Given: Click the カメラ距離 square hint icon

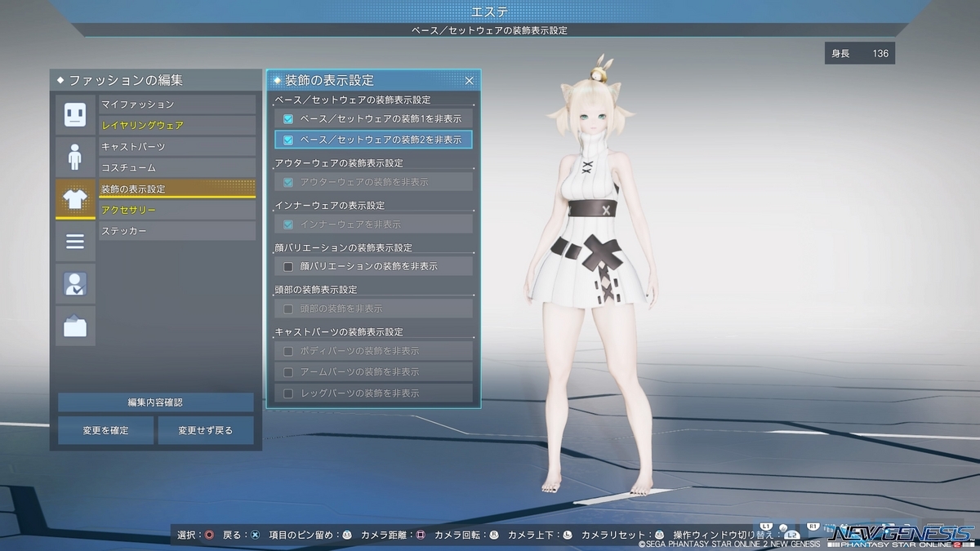Looking at the screenshot, I should pos(421,535).
